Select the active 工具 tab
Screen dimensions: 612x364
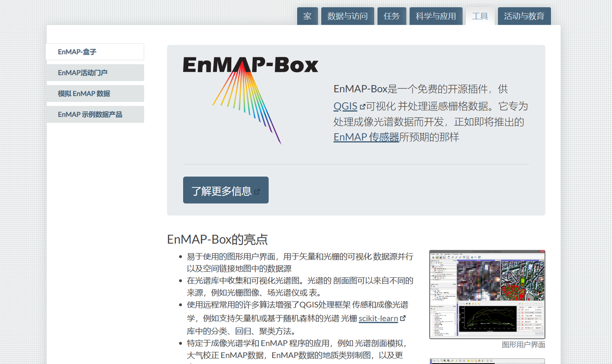[480, 16]
